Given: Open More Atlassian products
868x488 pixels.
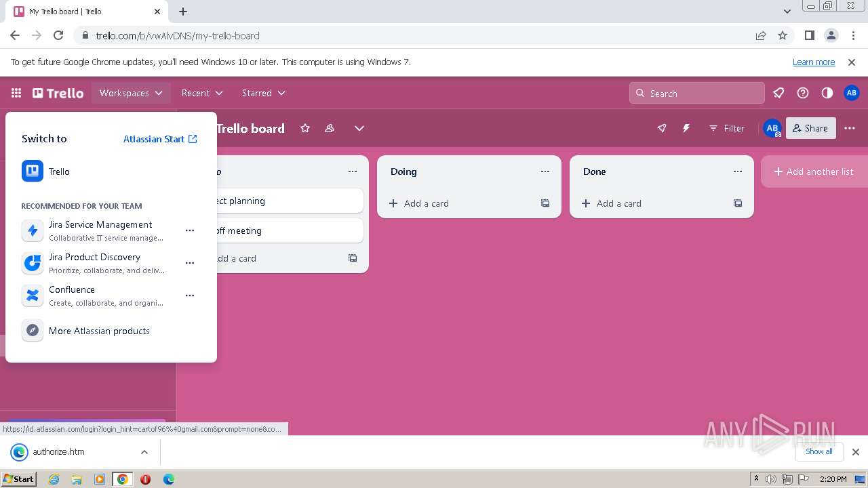Looking at the screenshot, I should pos(111,331).
